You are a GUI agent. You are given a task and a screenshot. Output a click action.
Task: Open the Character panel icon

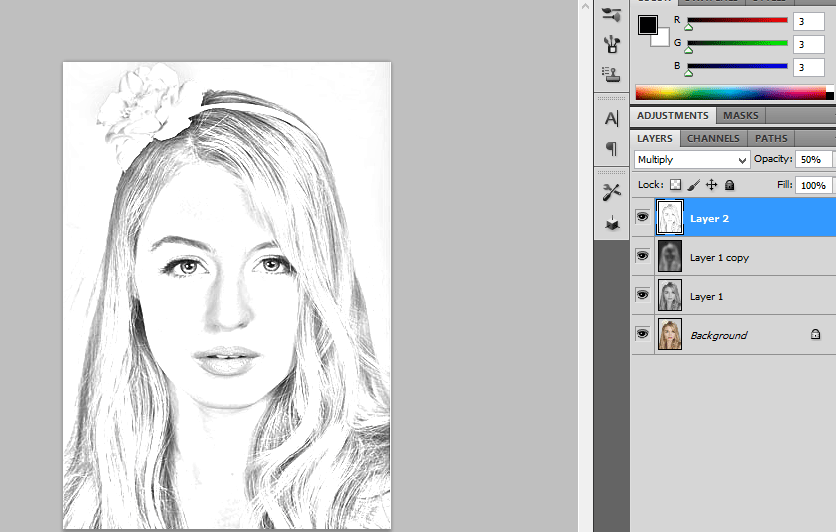(612, 118)
